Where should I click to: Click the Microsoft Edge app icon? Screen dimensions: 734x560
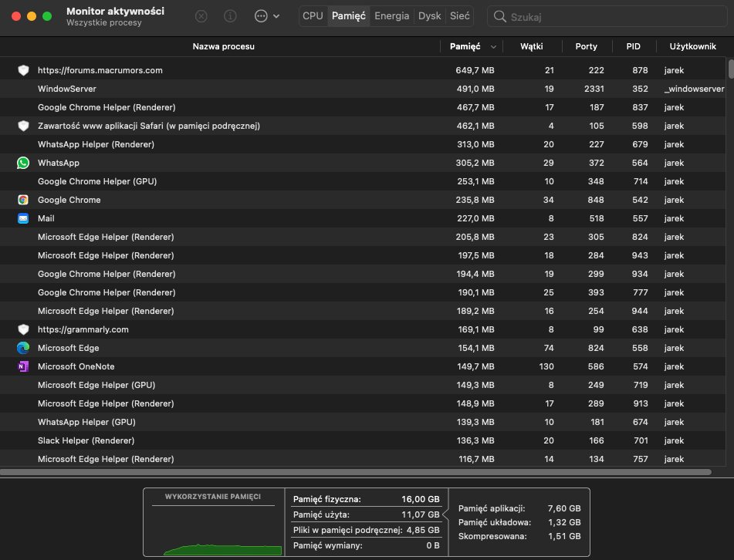point(23,348)
